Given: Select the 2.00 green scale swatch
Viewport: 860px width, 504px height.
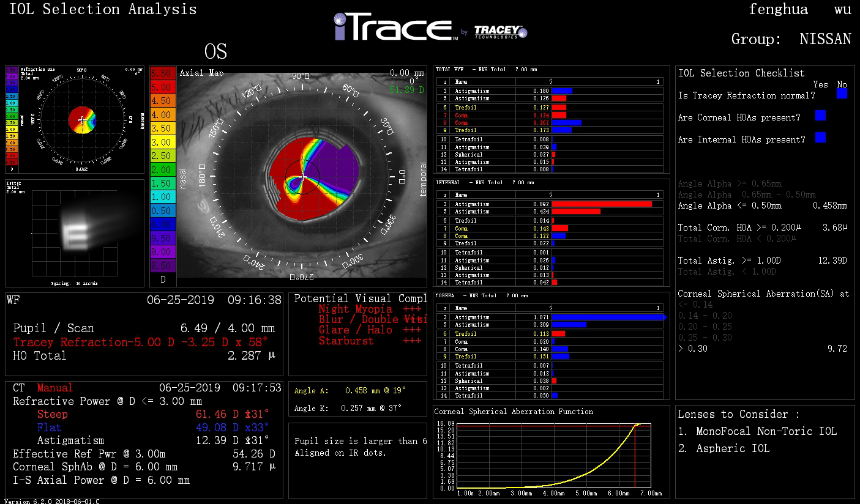Looking at the screenshot, I should 163,169.
